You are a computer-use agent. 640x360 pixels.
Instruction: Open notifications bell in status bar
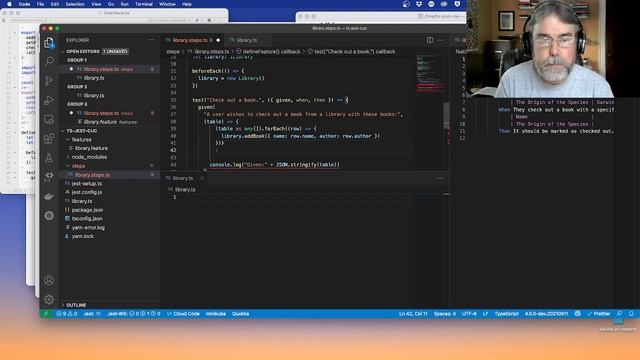631,314
